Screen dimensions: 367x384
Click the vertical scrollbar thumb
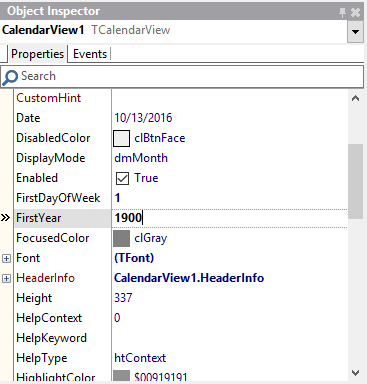click(355, 181)
